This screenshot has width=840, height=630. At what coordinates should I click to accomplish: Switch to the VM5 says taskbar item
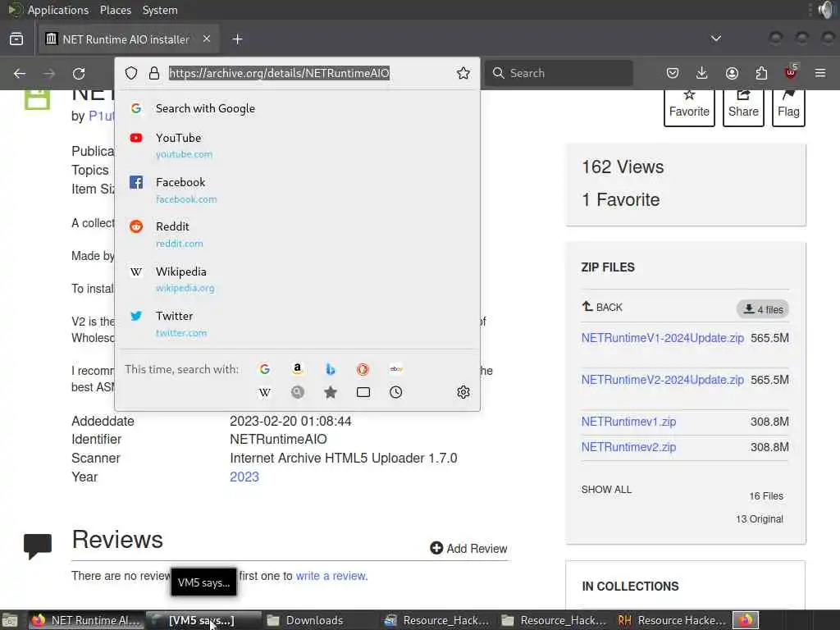tap(203, 620)
